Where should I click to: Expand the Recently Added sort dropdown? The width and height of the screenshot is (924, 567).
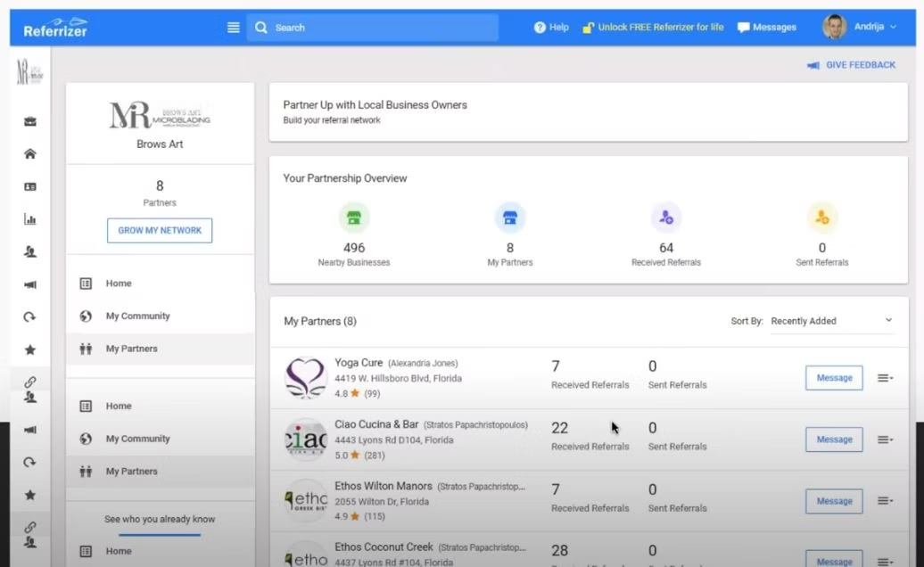coord(831,321)
